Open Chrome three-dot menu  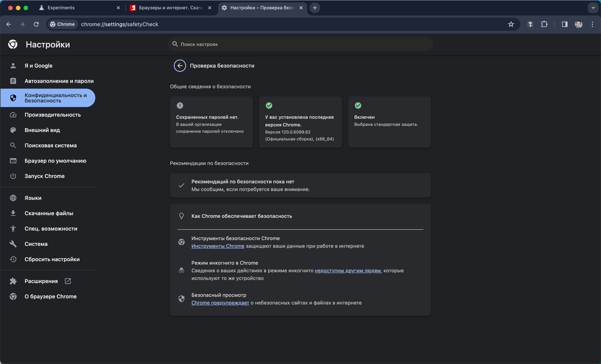(592, 24)
